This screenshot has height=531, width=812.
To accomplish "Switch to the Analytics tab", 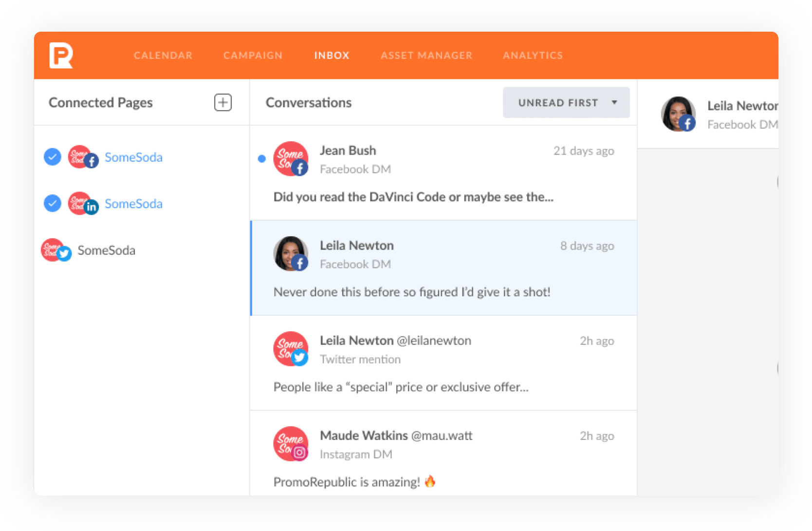I will coord(533,56).
